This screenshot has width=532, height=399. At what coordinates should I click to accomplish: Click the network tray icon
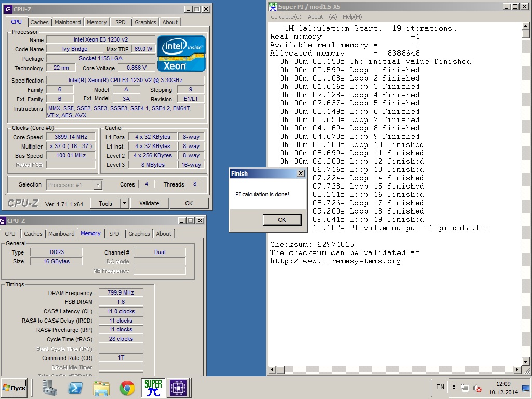tap(465, 388)
